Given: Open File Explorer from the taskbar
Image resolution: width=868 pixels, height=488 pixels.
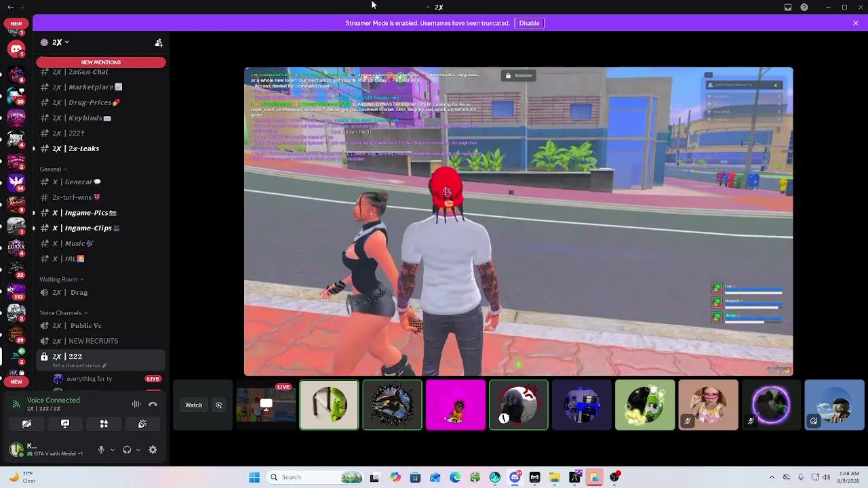Looking at the screenshot, I should tap(555, 477).
